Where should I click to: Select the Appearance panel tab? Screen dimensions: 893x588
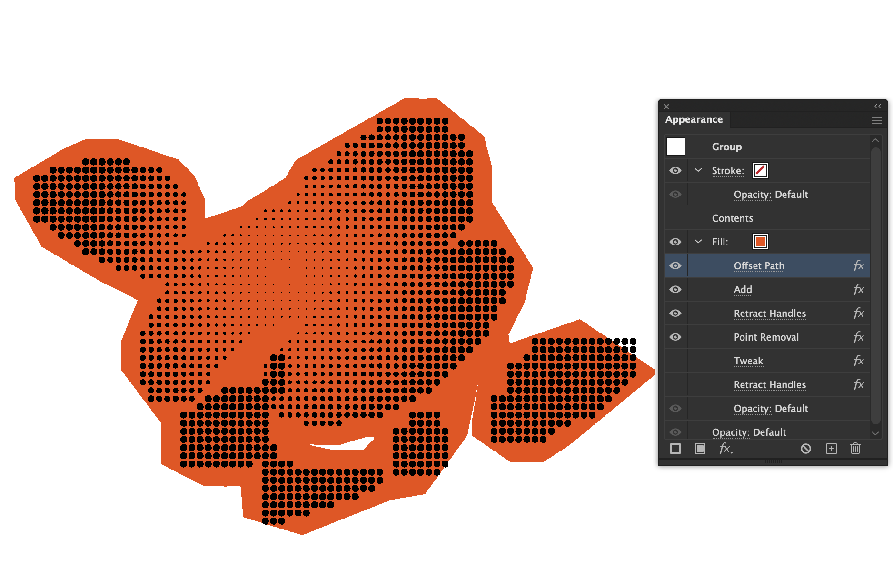[x=694, y=119]
